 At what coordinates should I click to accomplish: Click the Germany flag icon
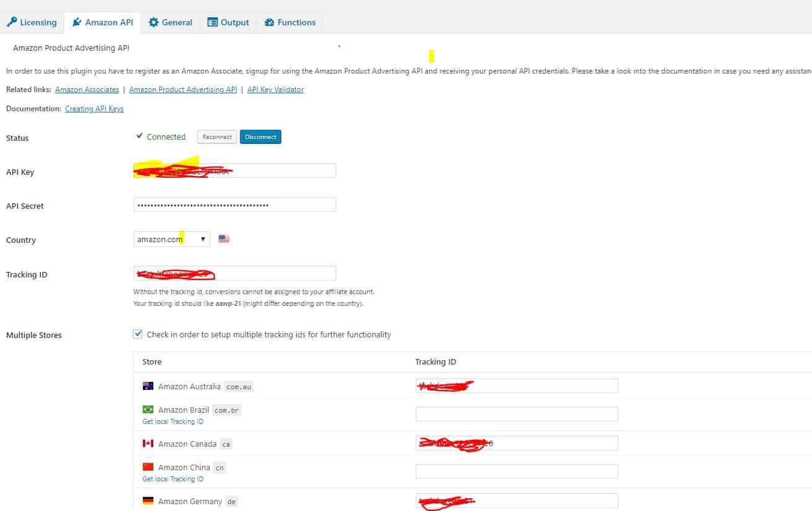(x=148, y=501)
